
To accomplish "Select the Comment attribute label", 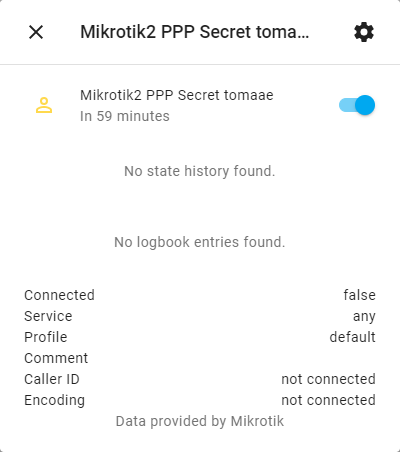I will coord(56,358).
